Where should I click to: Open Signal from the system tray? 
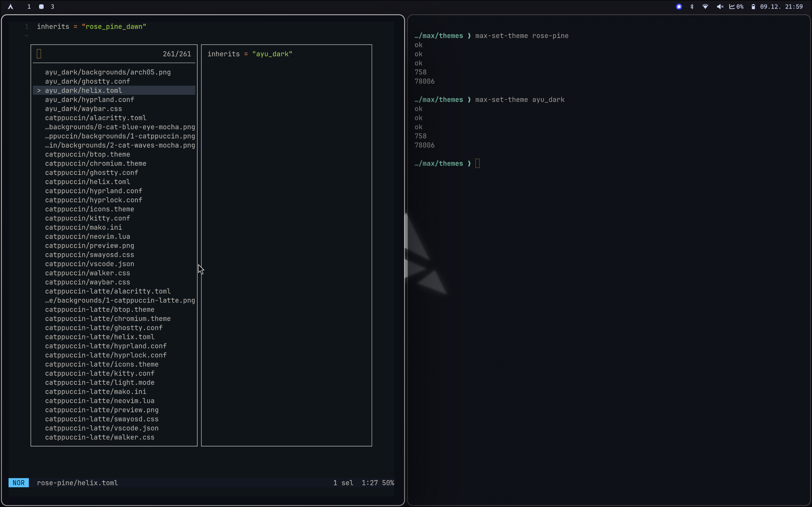coord(678,7)
